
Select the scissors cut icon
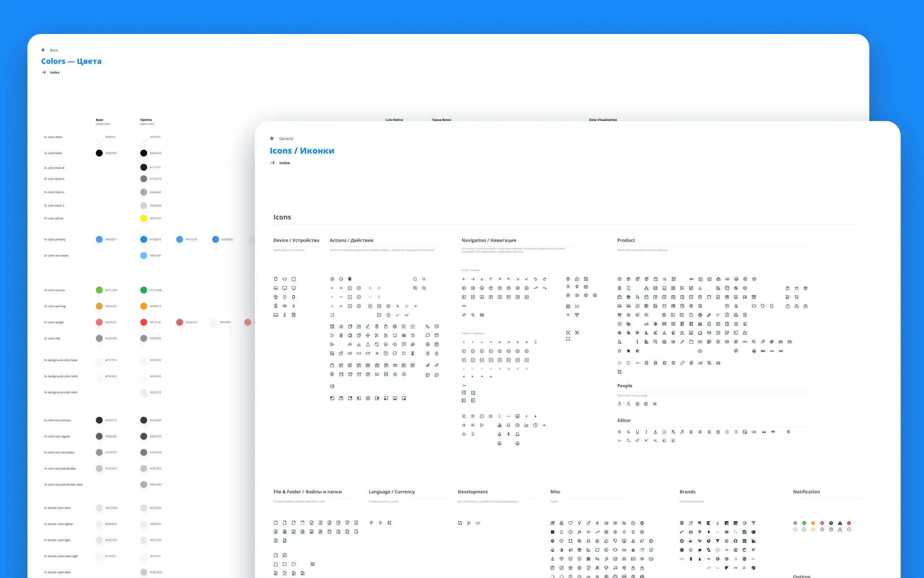376,336
